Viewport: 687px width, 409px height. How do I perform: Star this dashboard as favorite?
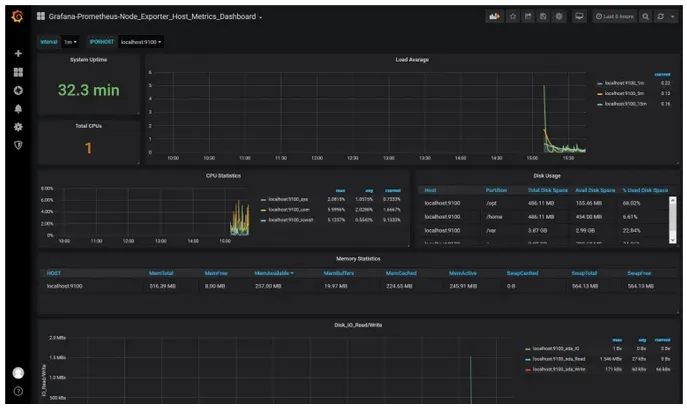[513, 16]
